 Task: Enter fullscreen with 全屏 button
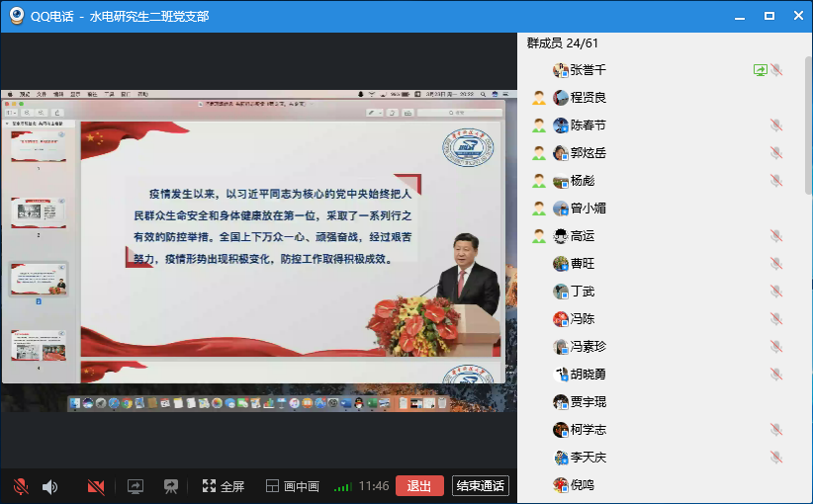click(223, 486)
